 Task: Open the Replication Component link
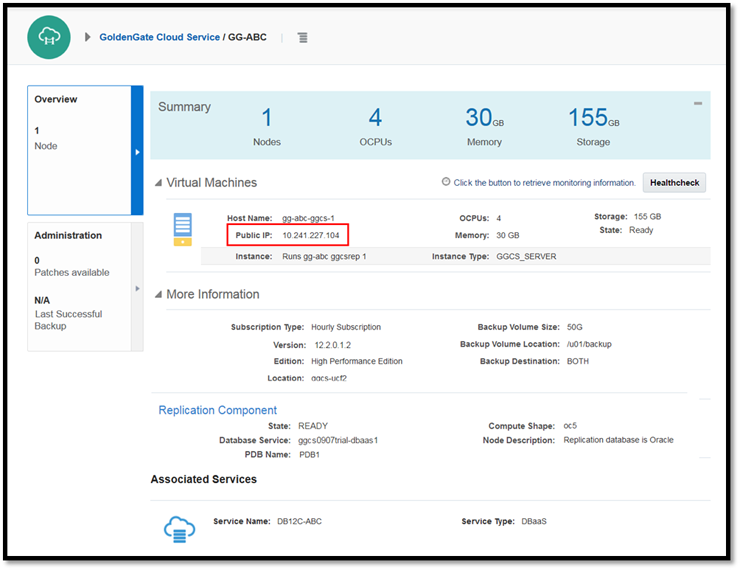pos(217,410)
